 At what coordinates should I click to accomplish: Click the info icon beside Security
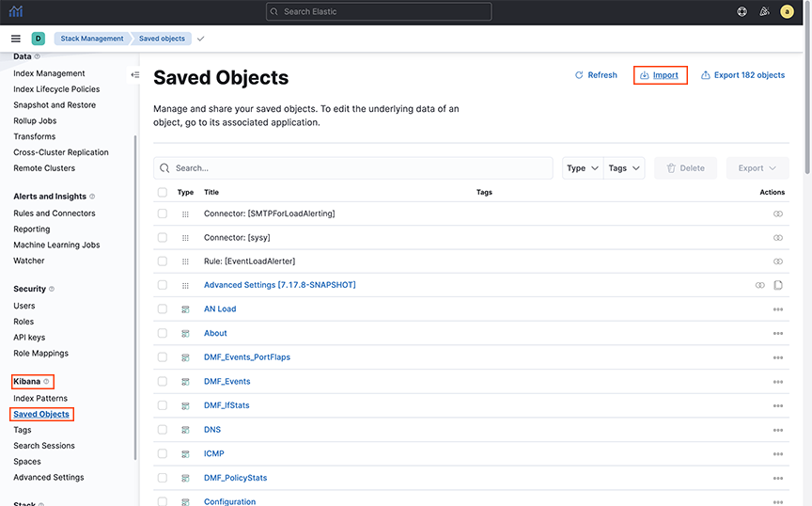click(52, 289)
